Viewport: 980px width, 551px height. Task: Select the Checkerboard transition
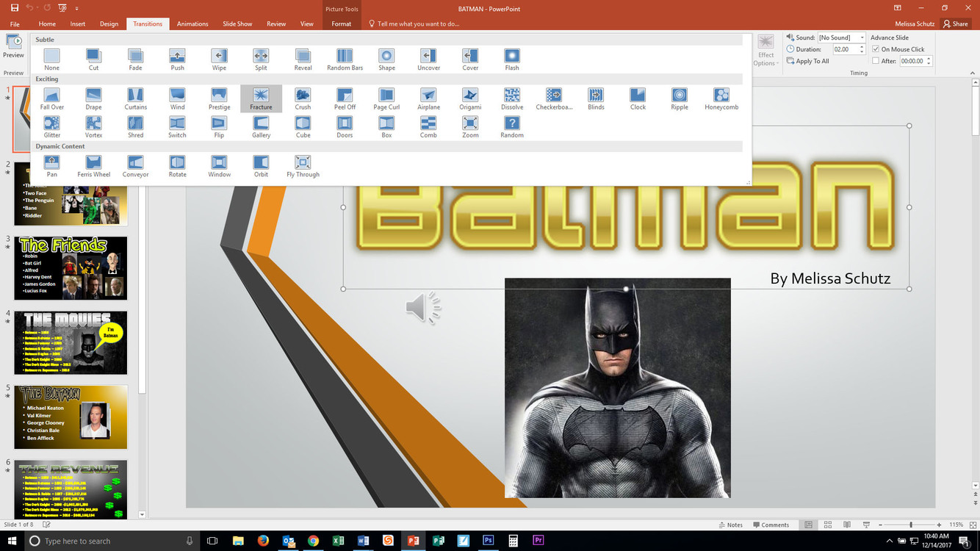coord(554,98)
